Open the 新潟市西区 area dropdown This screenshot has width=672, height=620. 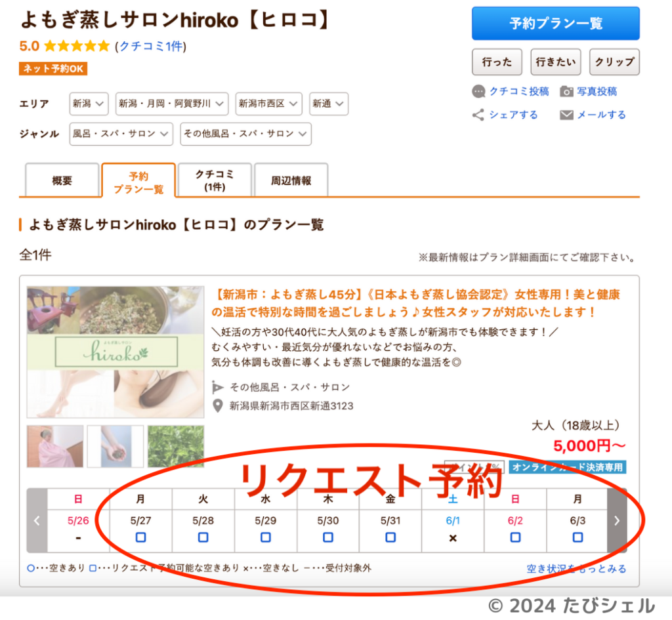(268, 104)
